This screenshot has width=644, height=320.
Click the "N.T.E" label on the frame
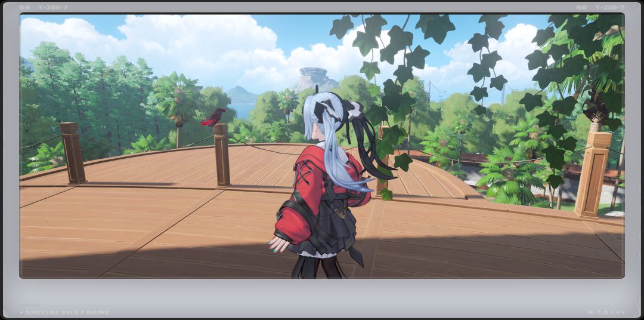[x=598, y=313]
